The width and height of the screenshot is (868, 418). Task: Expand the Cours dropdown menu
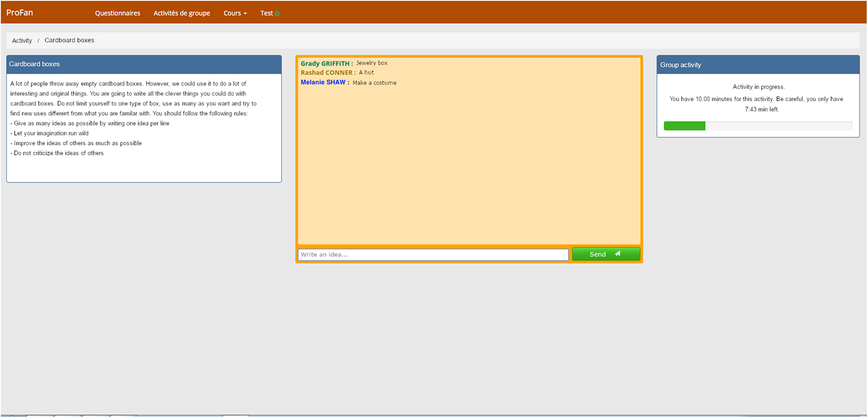[235, 13]
